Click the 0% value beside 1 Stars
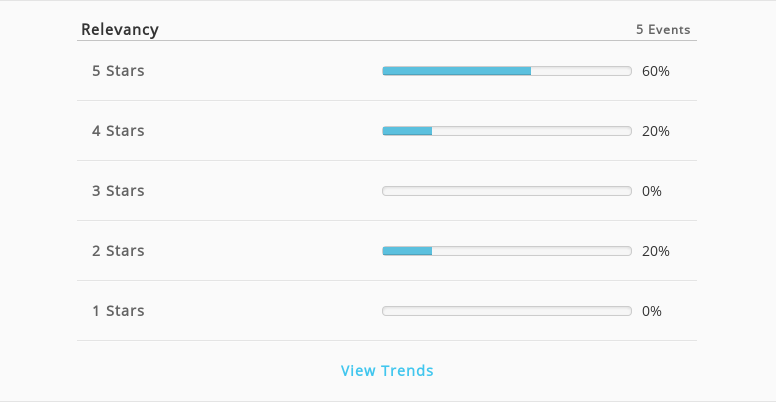The height and width of the screenshot is (402, 776). 652,311
